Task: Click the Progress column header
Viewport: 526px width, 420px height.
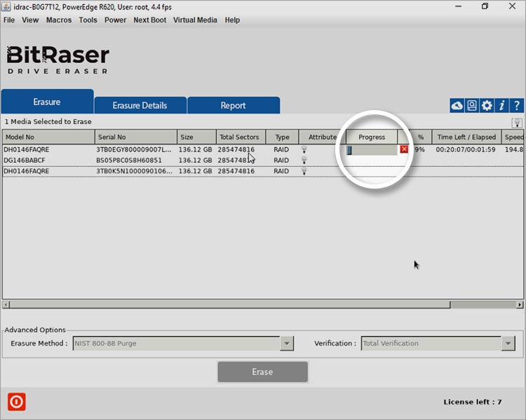Action: (x=372, y=137)
